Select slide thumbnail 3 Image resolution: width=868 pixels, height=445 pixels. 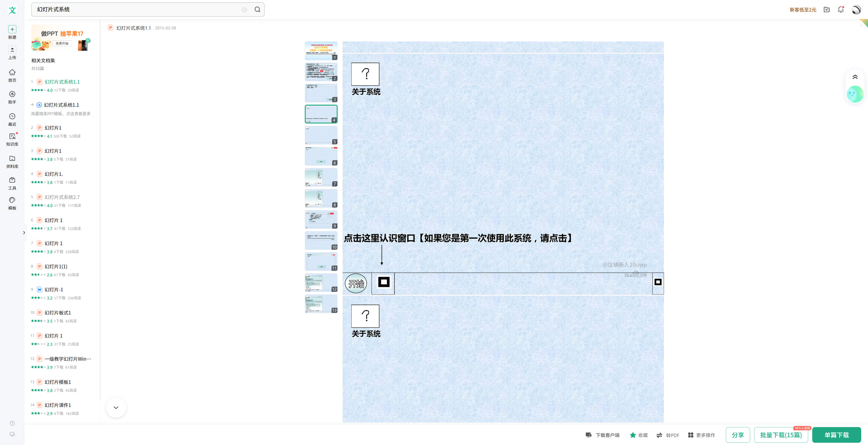click(x=321, y=93)
